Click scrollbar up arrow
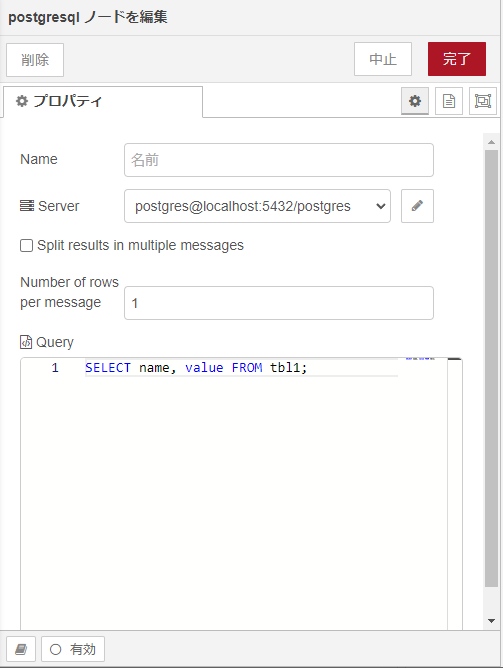The height and width of the screenshot is (668, 503). (492, 142)
